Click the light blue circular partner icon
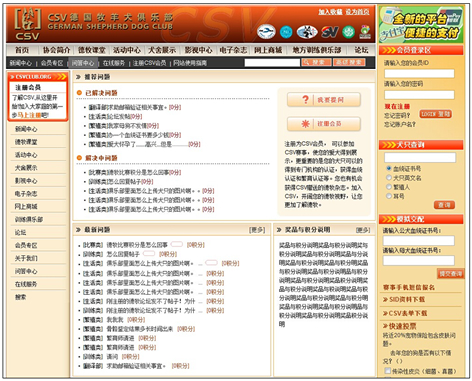Viewport: 472px width, 381px height. (286, 32)
